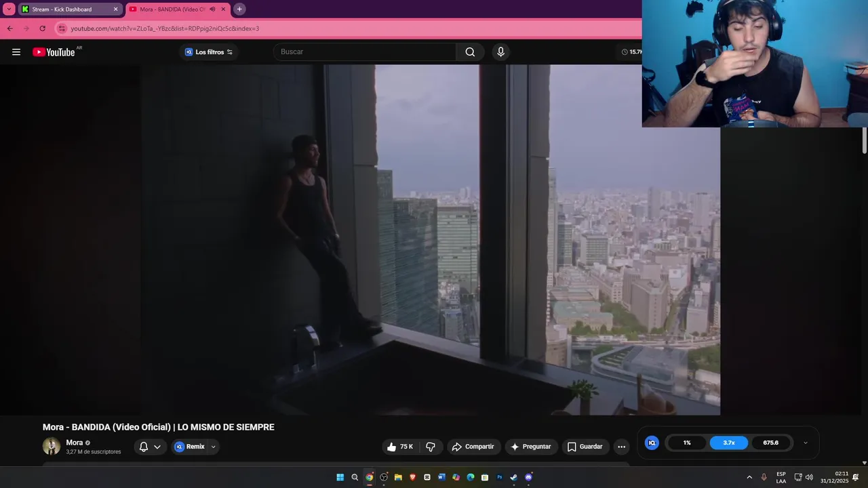Open the YouTube hamburger guide menu

point(16,52)
